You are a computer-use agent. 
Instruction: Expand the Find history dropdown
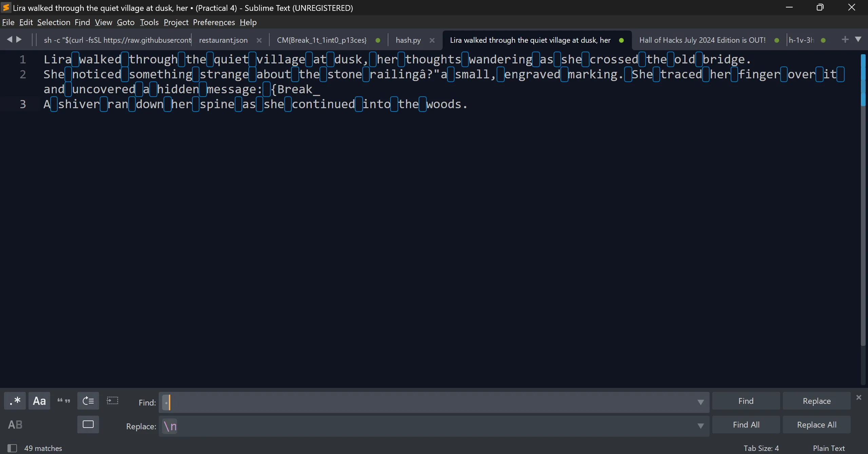700,402
